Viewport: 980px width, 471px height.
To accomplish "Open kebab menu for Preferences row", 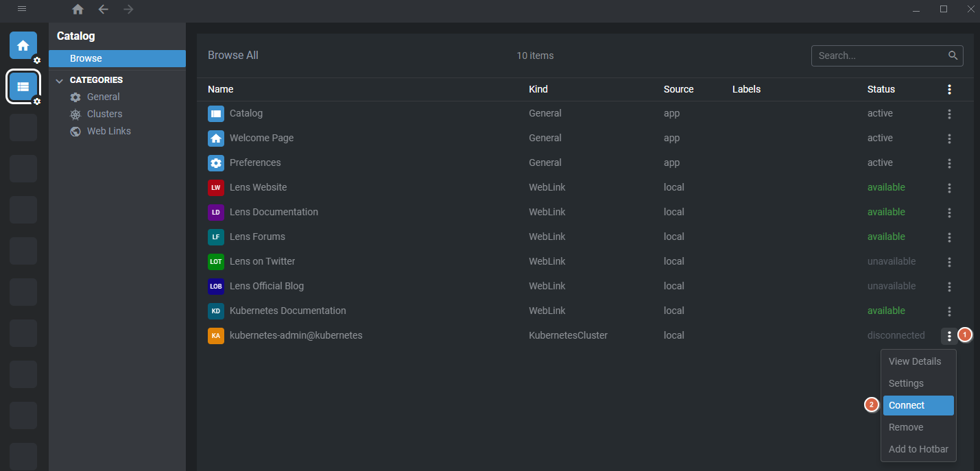I will pos(949,163).
